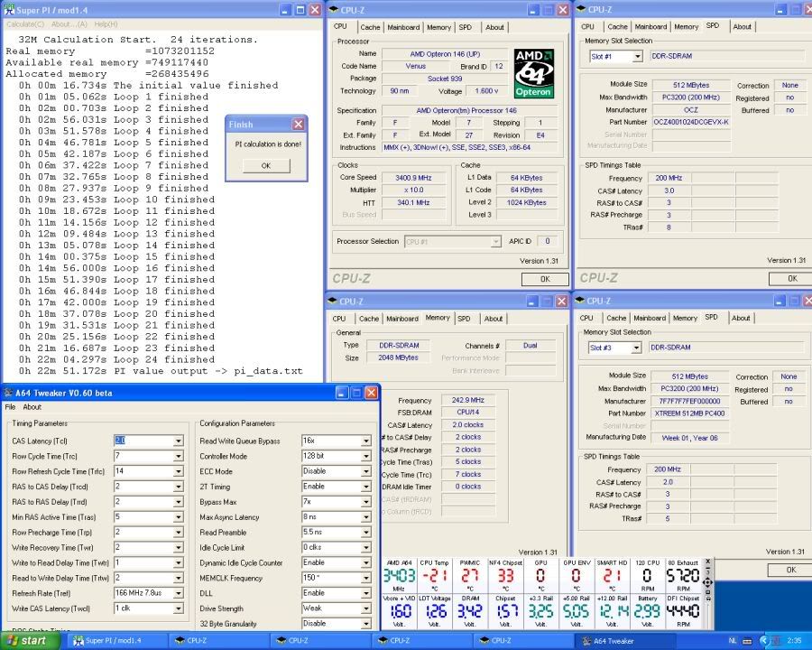Click the Super PI title bar icon

pyautogui.click(x=9, y=10)
